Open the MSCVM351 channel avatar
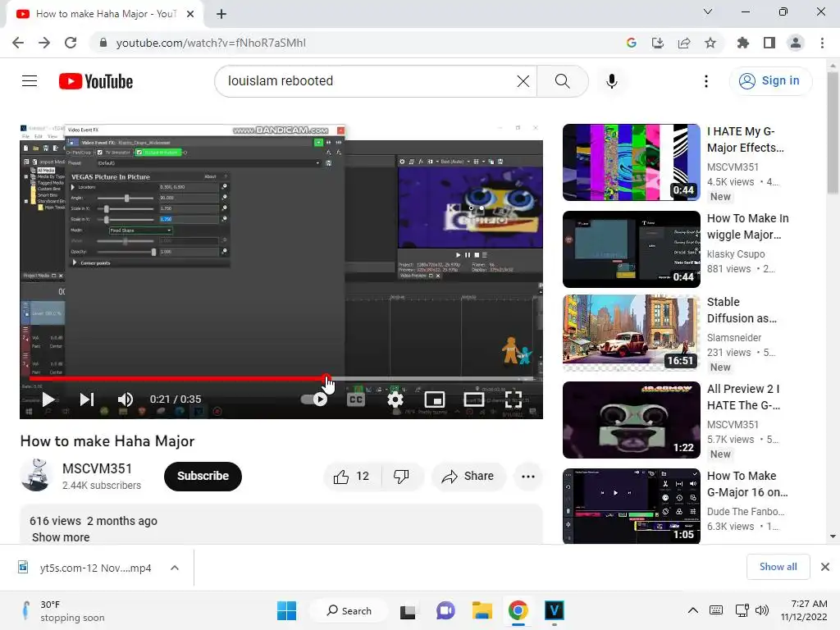840x630 pixels. pyautogui.click(x=36, y=475)
